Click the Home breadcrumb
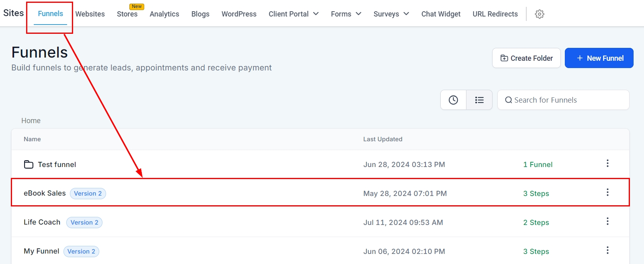644x264 pixels. tap(31, 121)
